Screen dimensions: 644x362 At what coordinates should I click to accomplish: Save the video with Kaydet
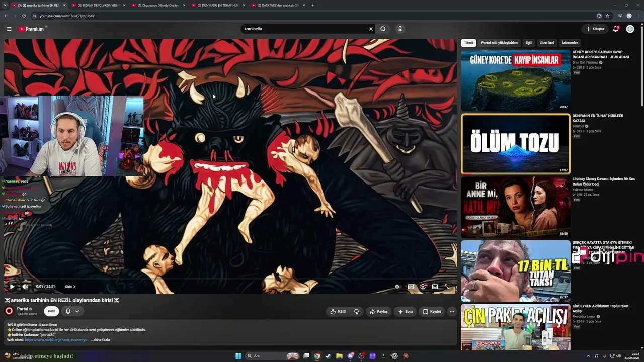(x=432, y=312)
